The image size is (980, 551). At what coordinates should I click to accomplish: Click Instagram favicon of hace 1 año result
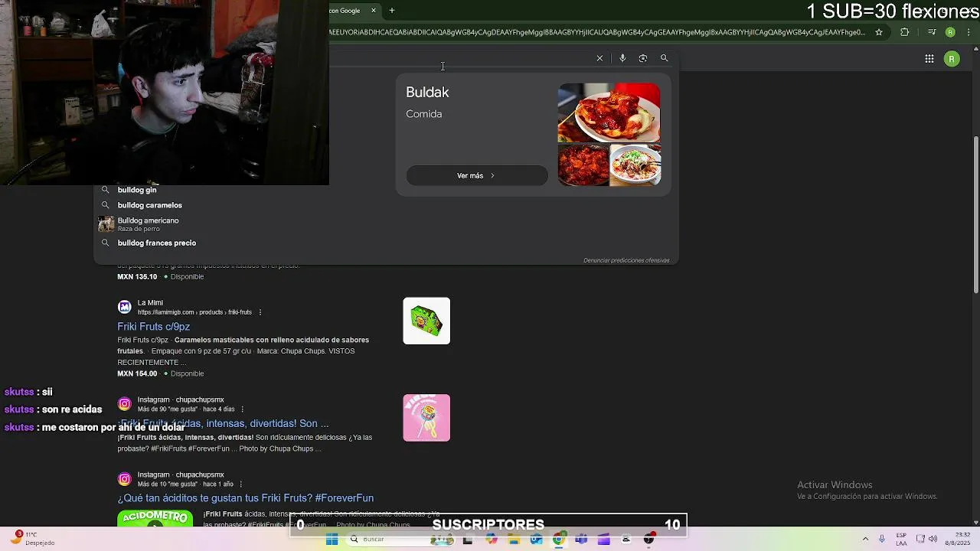pyautogui.click(x=125, y=479)
